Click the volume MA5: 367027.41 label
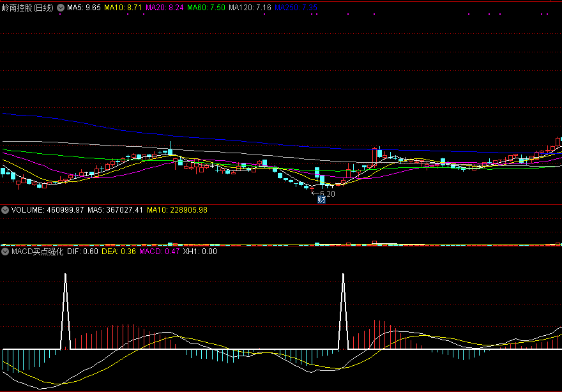 coord(115,210)
